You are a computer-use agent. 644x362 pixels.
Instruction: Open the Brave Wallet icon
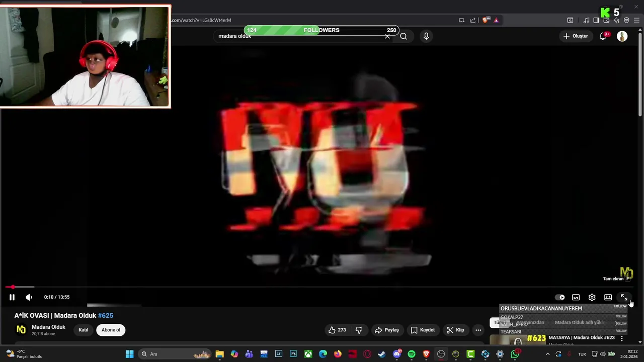tap(607, 20)
